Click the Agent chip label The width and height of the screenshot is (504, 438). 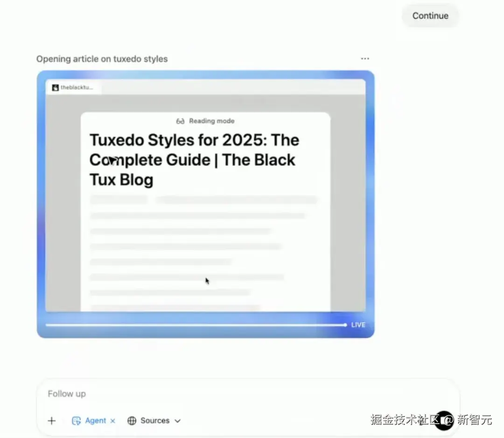point(96,421)
